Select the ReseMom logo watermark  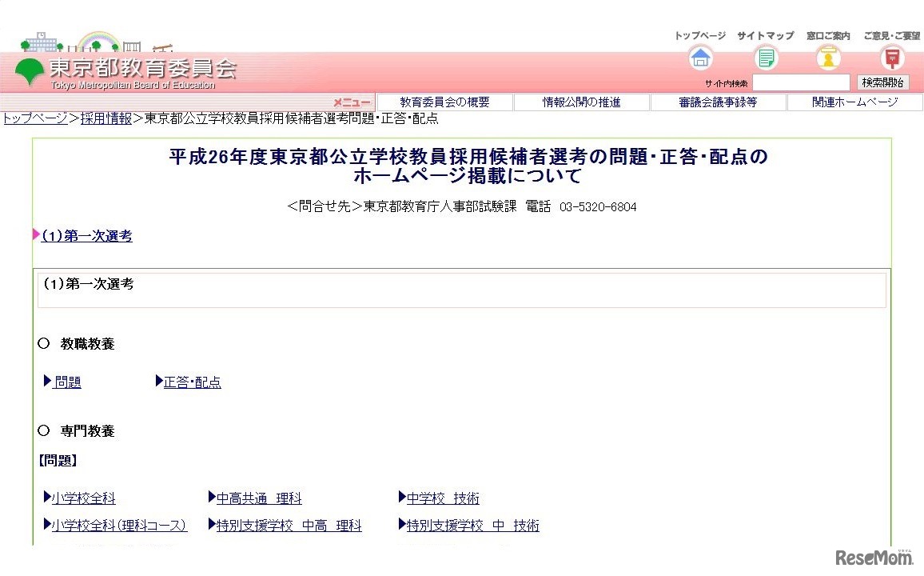tap(874, 556)
